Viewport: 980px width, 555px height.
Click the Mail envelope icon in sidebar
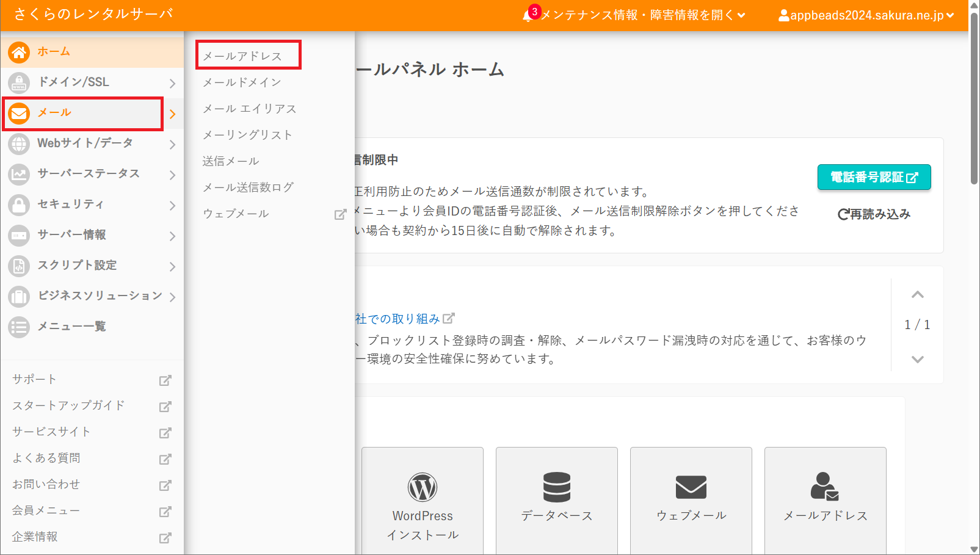(19, 114)
